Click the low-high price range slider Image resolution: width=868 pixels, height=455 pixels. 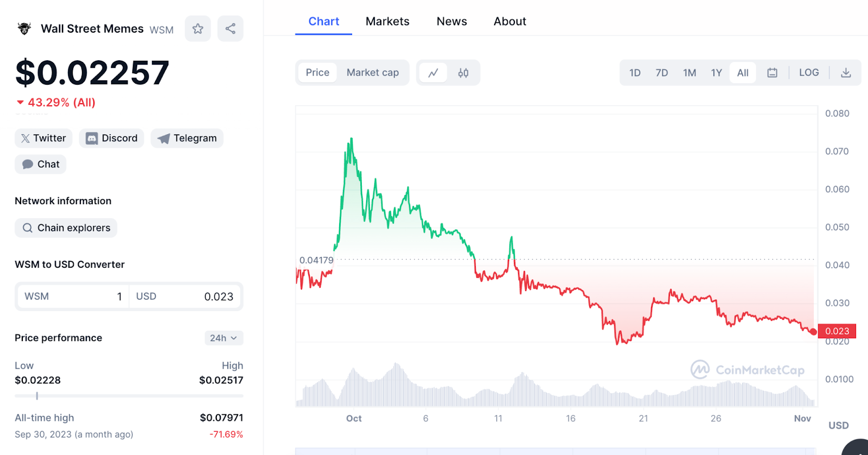(129, 396)
